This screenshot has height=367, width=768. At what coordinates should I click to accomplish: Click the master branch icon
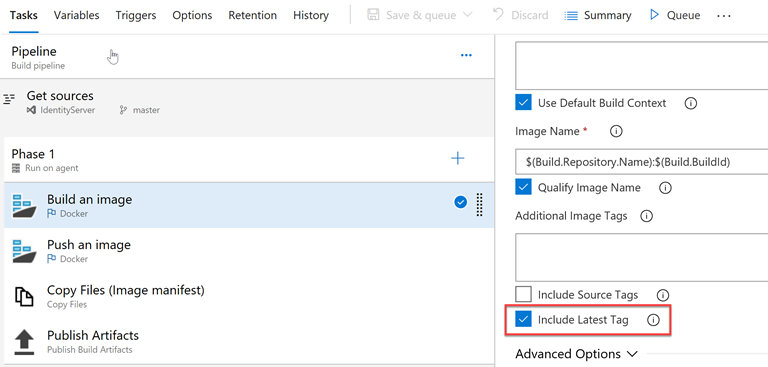pos(123,110)
